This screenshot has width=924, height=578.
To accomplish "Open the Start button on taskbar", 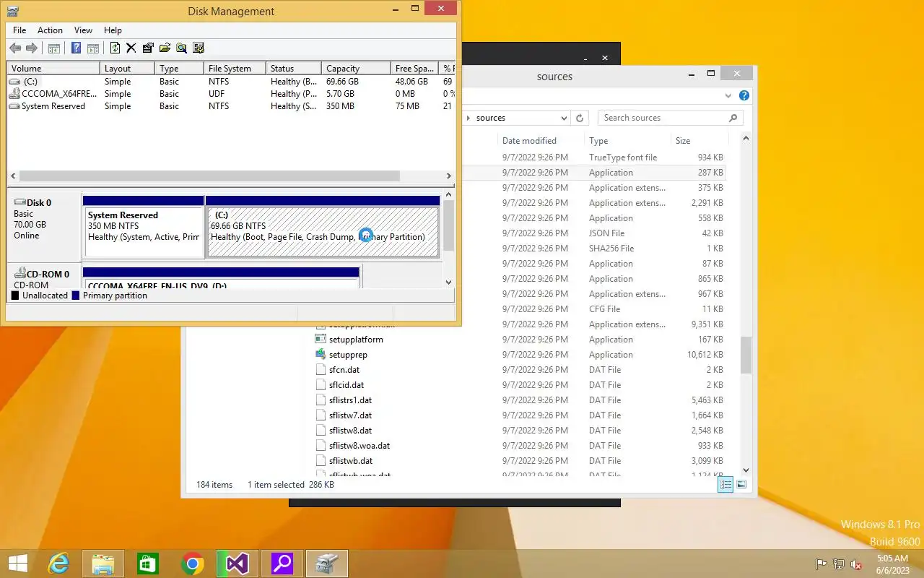I will (18, 564).
